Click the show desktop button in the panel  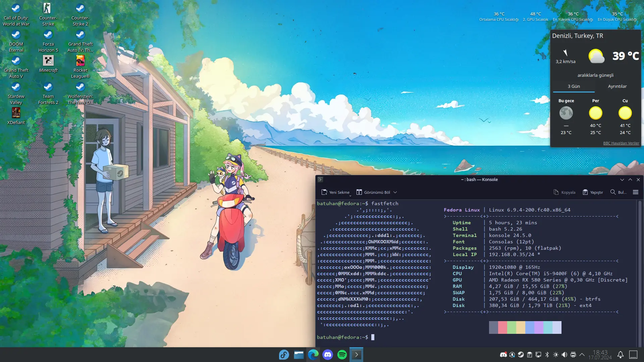633,355
